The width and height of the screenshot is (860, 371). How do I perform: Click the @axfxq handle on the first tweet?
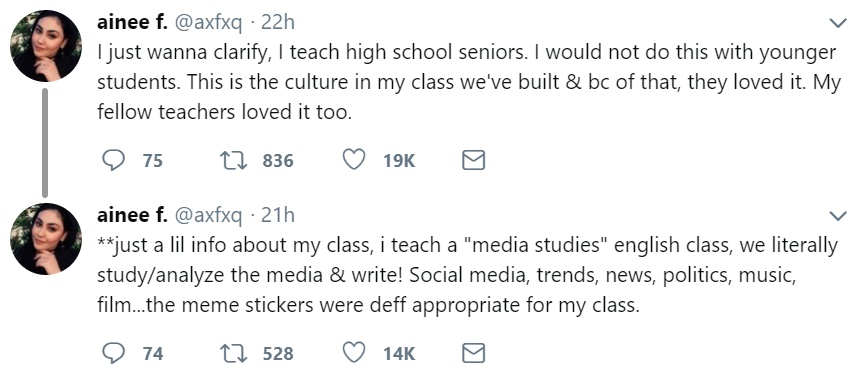(x=208, y=23)
